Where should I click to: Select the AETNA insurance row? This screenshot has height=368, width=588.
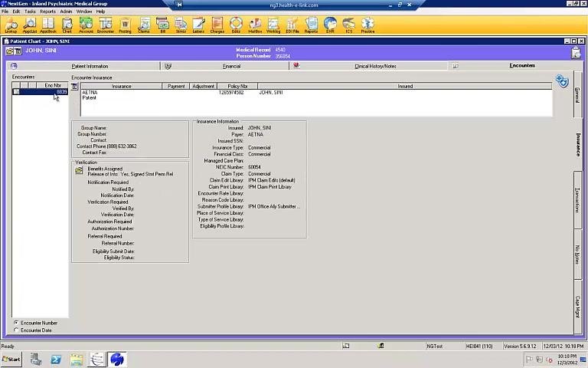[316, 92]
